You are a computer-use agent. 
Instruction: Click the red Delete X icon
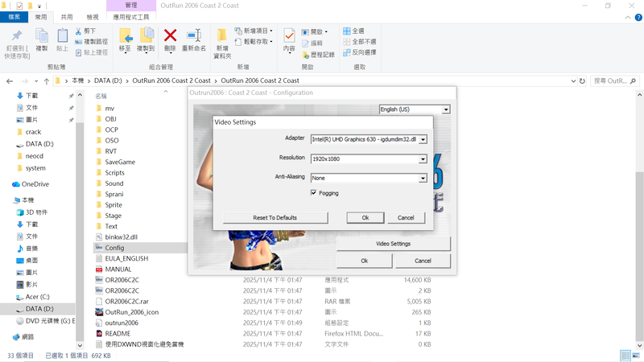pyautogui.click(x=170, y=35)
